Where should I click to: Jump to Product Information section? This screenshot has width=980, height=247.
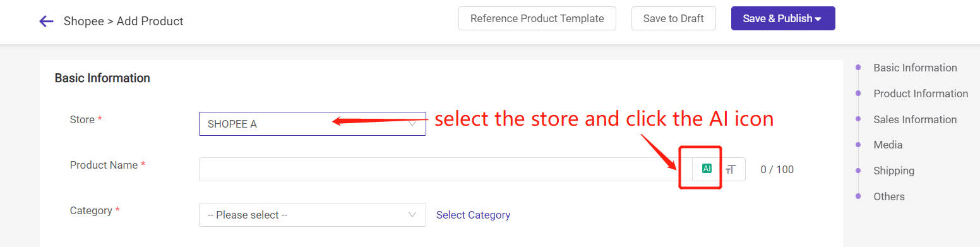pos(921,93)
